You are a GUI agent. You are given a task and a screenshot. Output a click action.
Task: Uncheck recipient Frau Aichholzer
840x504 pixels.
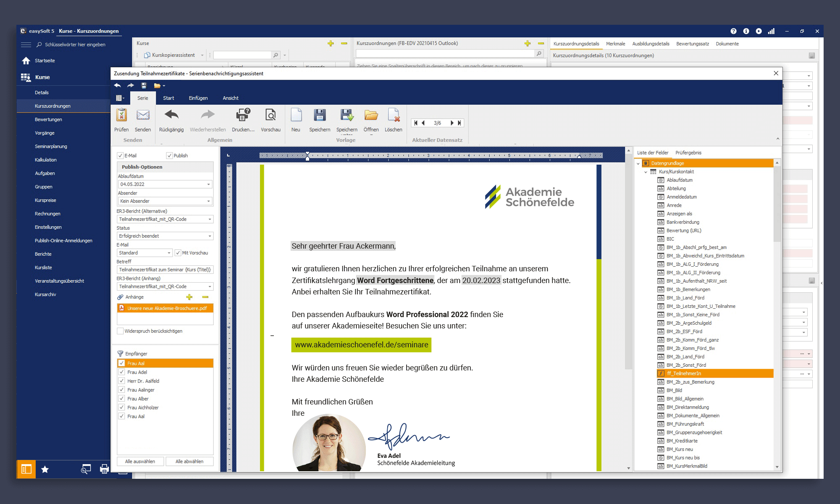click(122, 407)
